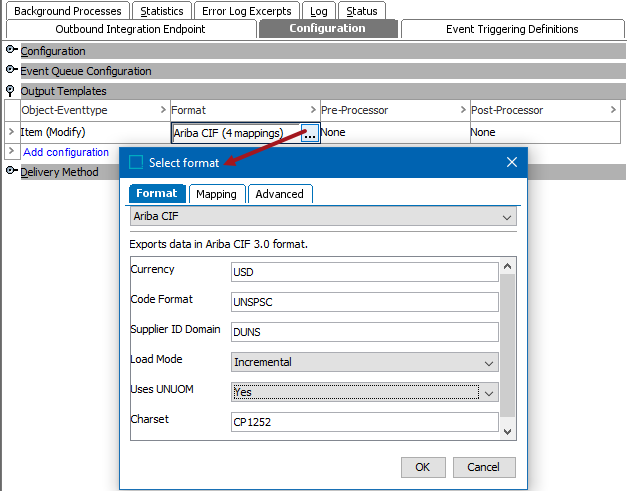Switch to the Advanced tab
This screenshot has width=627, height=491.
pyautogui.click(x=279, y=194)
